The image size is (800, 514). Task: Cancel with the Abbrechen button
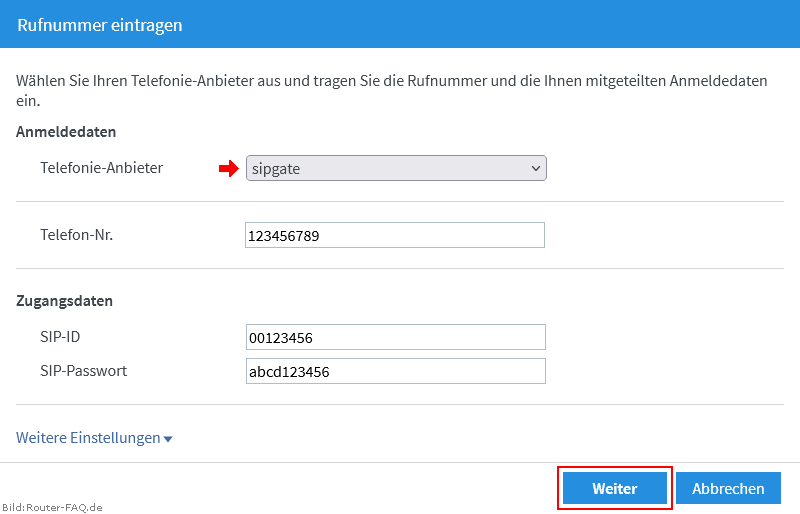[x=728, y=488]
